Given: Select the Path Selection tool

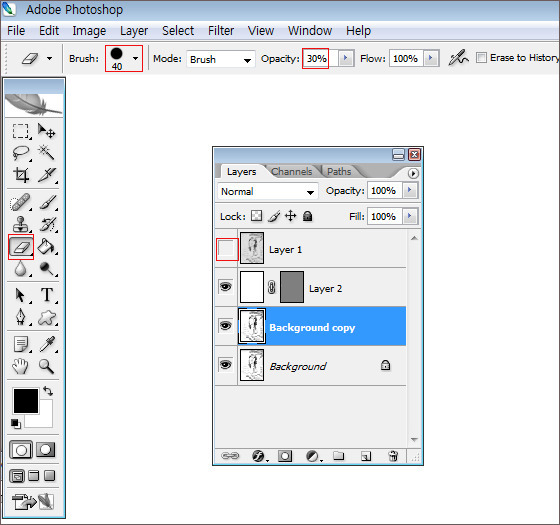Looking at the screenshot, I should point(20,295).
